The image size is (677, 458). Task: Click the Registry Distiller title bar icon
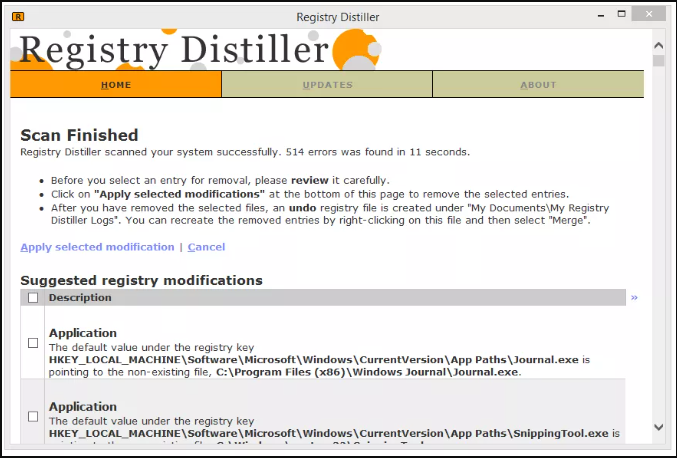click(x=18, y=16)
